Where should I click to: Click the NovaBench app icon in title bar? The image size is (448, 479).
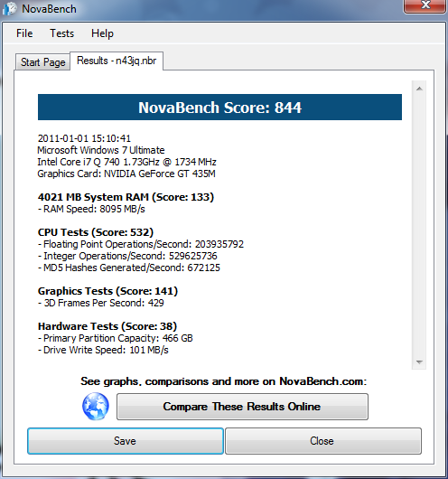(x=9, y=9)
